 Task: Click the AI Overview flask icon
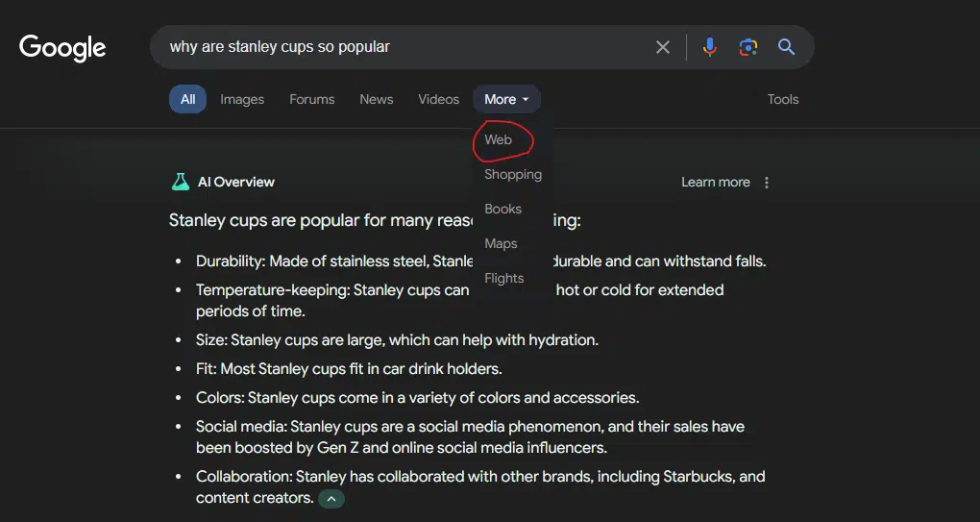pos(180,182)
